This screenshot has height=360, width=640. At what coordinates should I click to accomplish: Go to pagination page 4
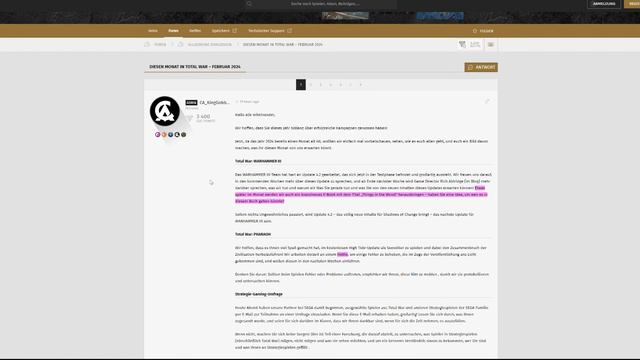coord(331,84)
